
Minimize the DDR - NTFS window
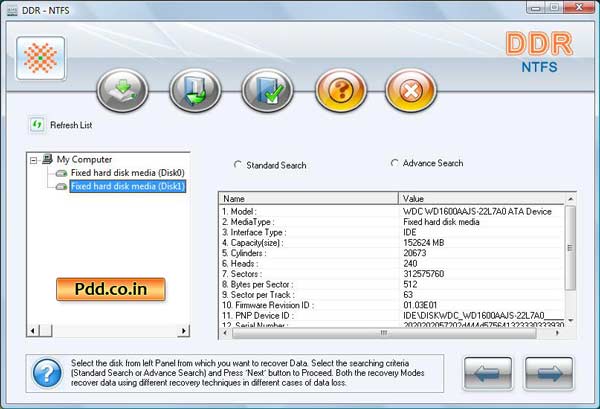click(536, 7)
